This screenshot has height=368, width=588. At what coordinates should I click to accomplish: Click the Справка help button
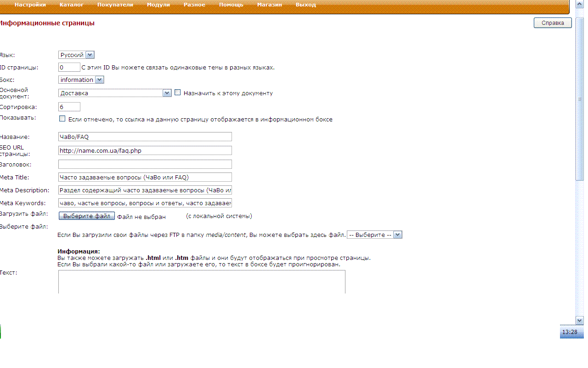[552, 23]
